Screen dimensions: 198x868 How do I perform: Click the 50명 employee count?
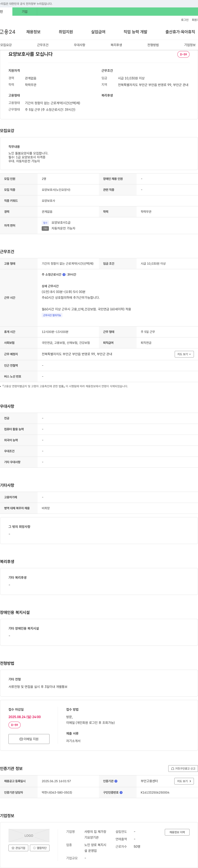click(x=137, y=846)
